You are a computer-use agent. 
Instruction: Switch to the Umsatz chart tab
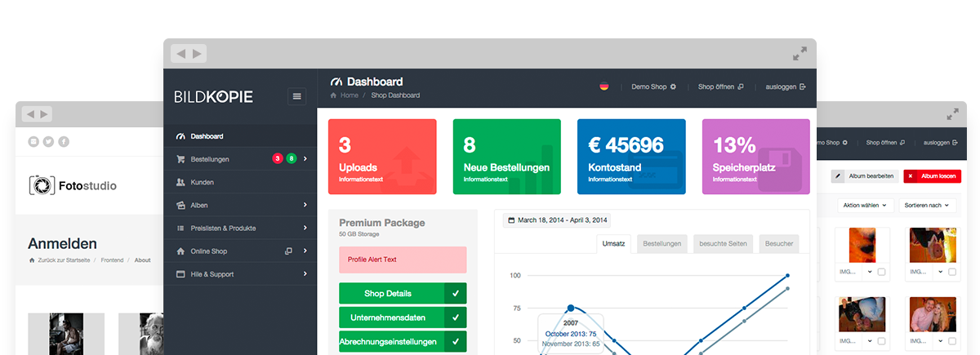point(613,243)
